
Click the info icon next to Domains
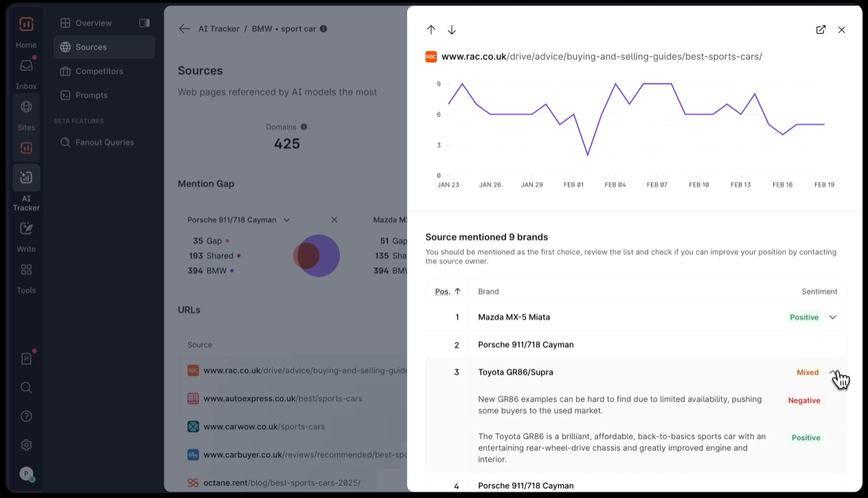(x=304, y=127)
